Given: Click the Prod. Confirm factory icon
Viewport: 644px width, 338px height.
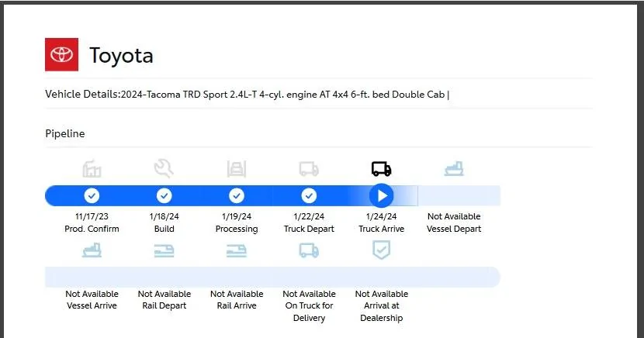Looking at the screenshot, I should pyautogui.click(x=92, y=169).
